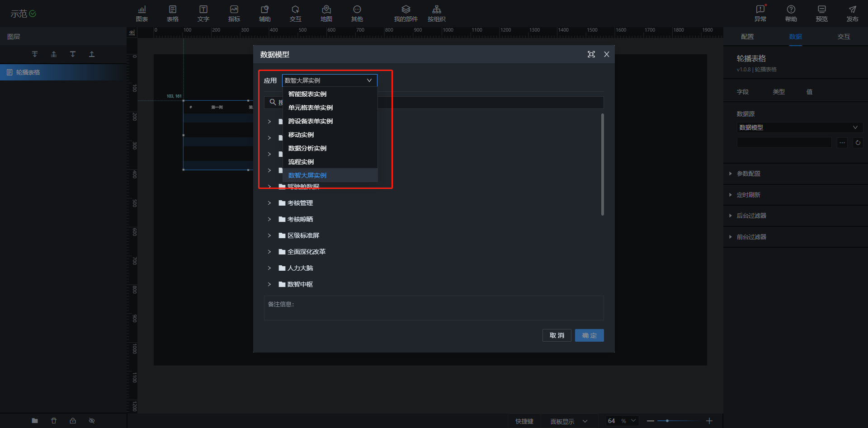This screenshot has height=428, width=868.
Task: Expand the 考核管理 folder
Action: (x=269, y=203)
